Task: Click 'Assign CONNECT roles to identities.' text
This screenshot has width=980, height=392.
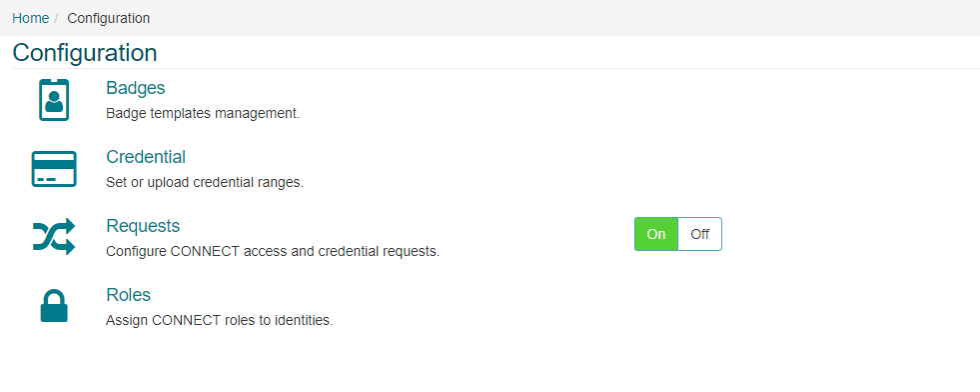Action: click(x=220, y=321)
